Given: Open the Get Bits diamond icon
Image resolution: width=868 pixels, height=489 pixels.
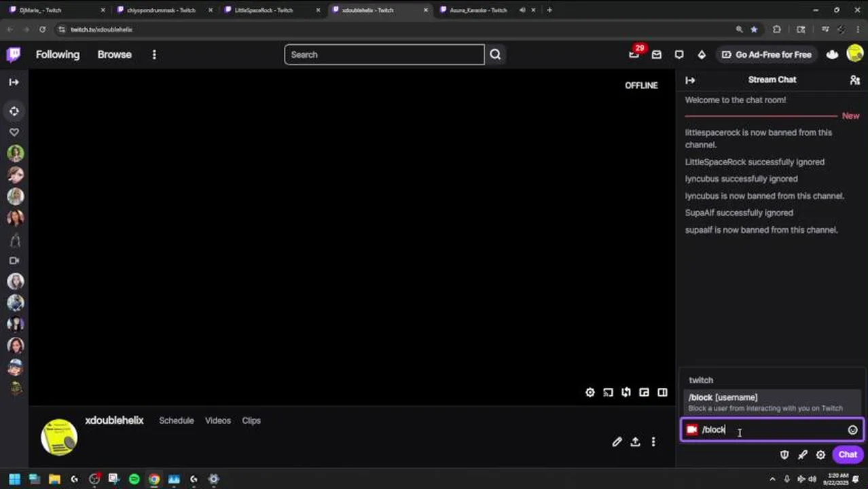Looking at the screenshot, I should (x=702, y=54).
